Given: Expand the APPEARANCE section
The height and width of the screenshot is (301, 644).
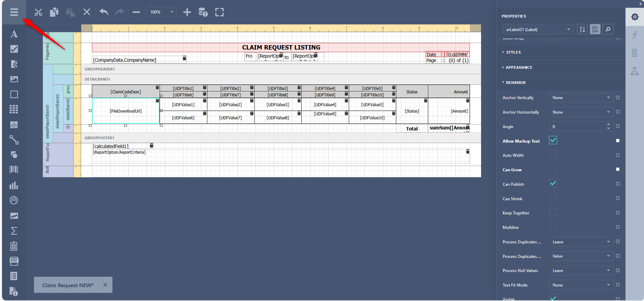Looking at the screenshot, I should (x=517, y=67).
